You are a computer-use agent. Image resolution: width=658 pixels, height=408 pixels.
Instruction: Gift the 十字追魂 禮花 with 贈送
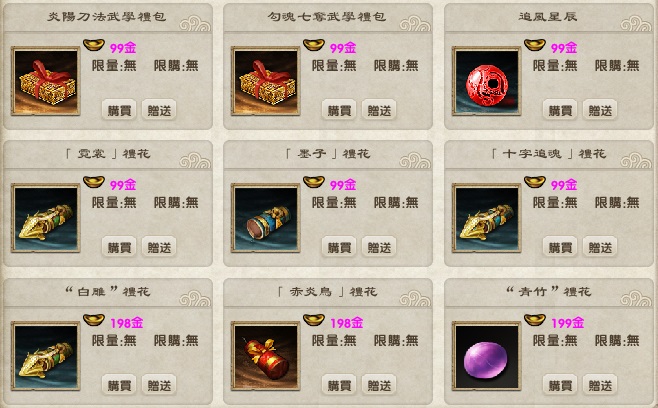(600, 247)
